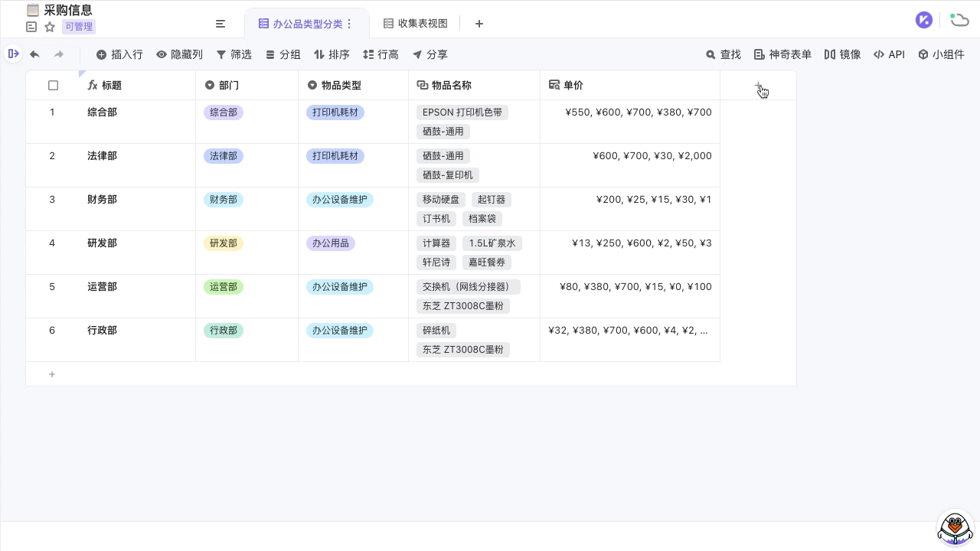Collapse the view sidebar with the toggle icon
980x551 pixels.
coord(220,24)
